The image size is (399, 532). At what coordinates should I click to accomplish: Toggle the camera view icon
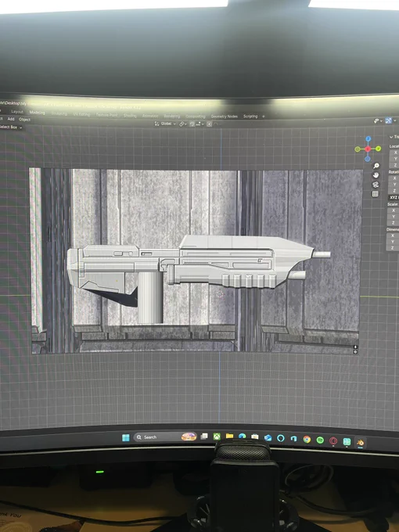tap(376, 185)
